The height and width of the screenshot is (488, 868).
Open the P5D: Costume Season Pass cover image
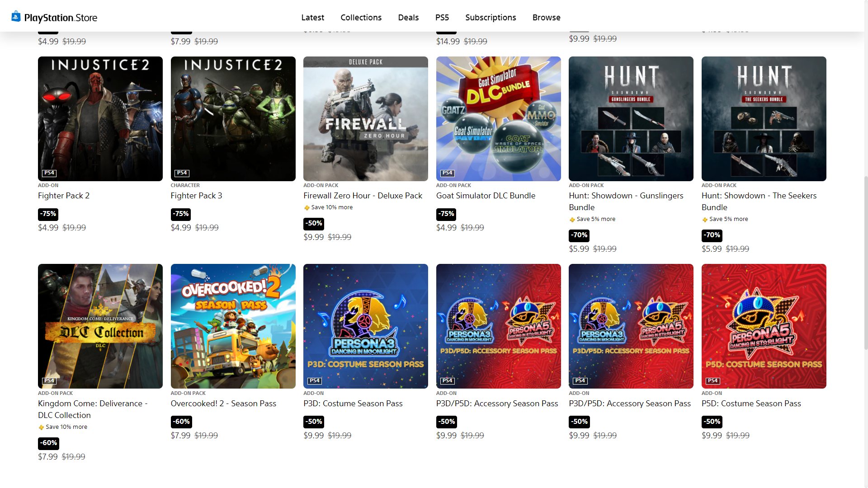pos(764,326)
